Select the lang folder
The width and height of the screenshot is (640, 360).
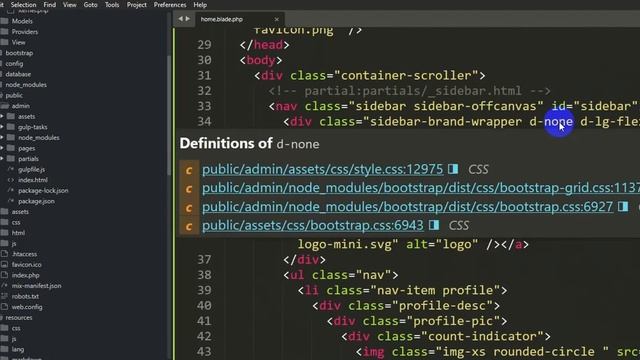click(18, 350)
